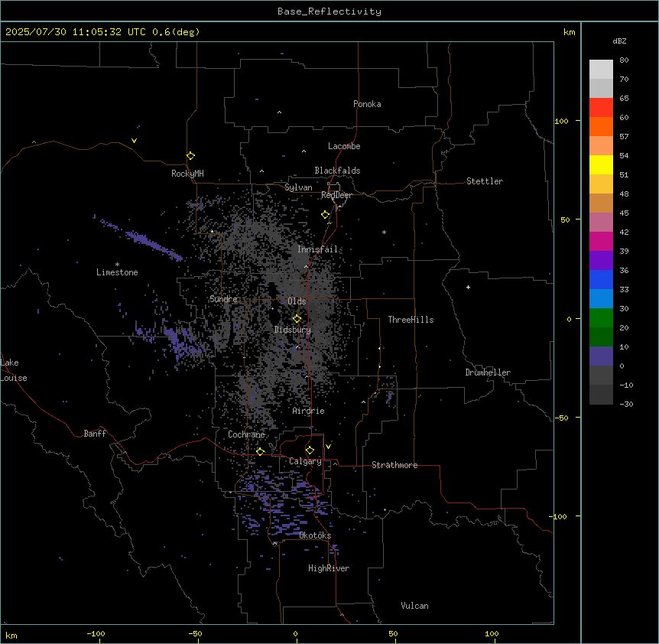
Task: Click the dBZ legend heading
Action: pos(619,41)
